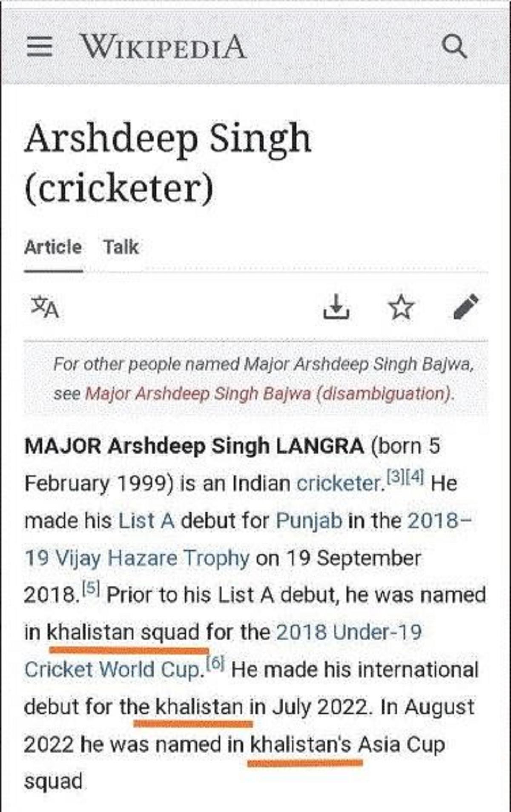Open the language selection icon
This screenshot has height=812, width=511.
pos(45,307)
